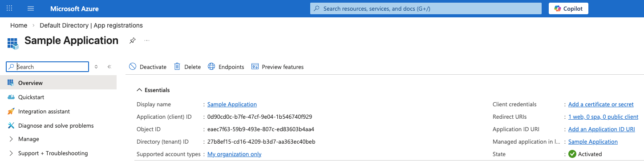Click the Display name label

154,104
